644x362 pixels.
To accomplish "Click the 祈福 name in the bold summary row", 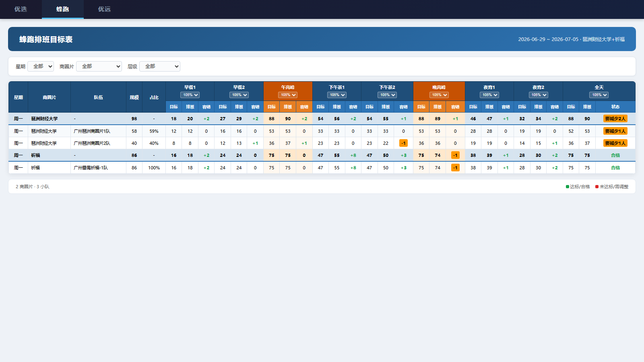I will [35, 155].
